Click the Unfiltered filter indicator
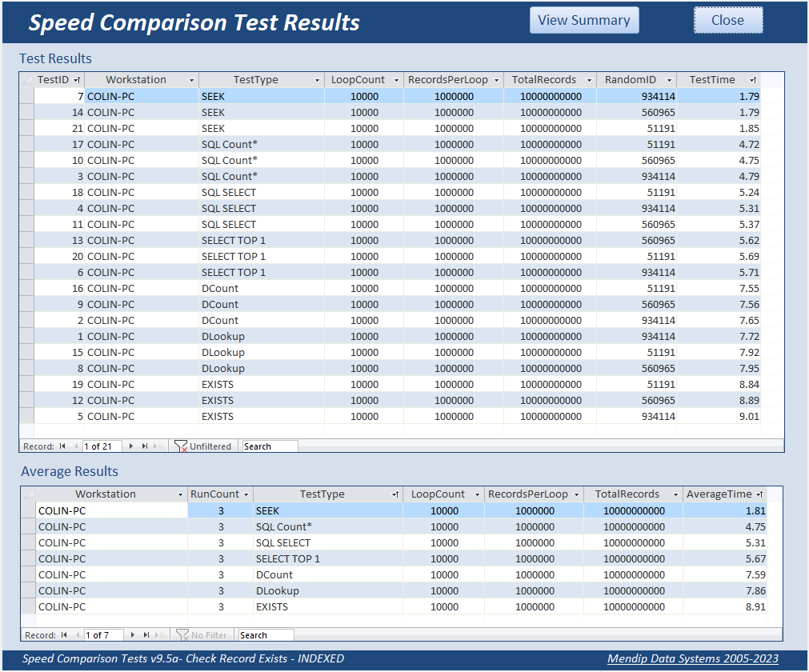 point(202,446)
